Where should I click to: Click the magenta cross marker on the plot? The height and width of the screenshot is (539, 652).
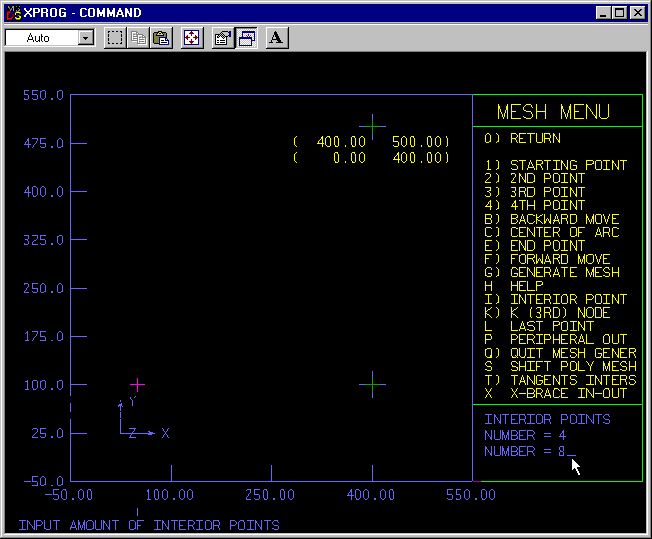pos(137,384)
